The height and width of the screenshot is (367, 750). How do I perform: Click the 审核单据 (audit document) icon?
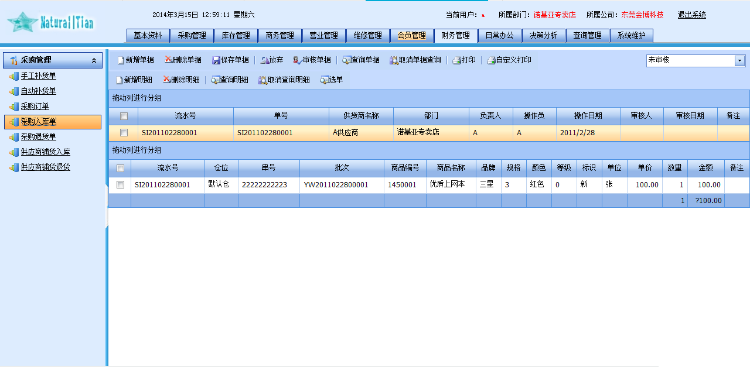tap(297, 60)
